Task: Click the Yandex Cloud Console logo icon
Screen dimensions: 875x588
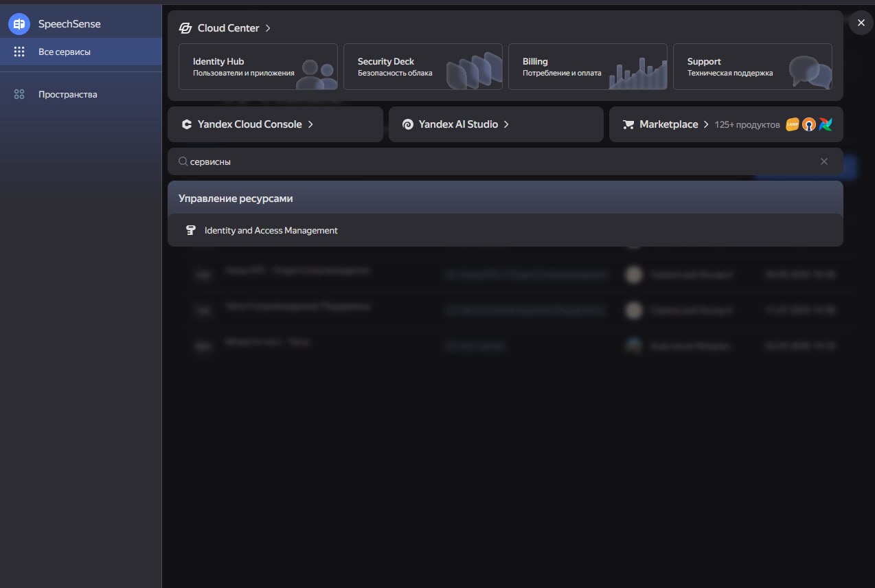Action: click(187, 124)
